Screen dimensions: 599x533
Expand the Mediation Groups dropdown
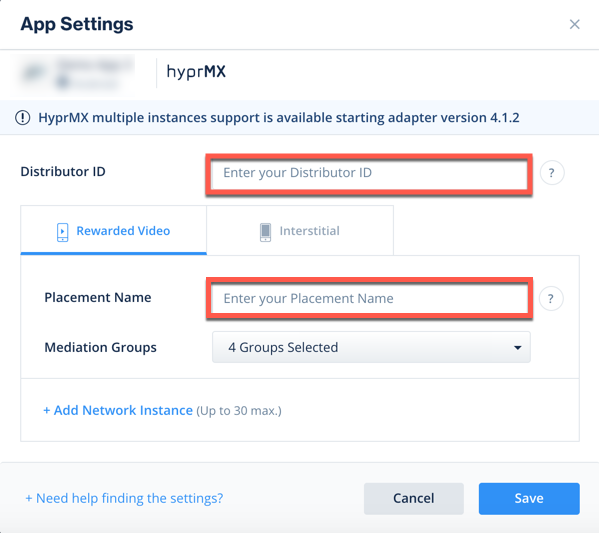tap(371, 347)
